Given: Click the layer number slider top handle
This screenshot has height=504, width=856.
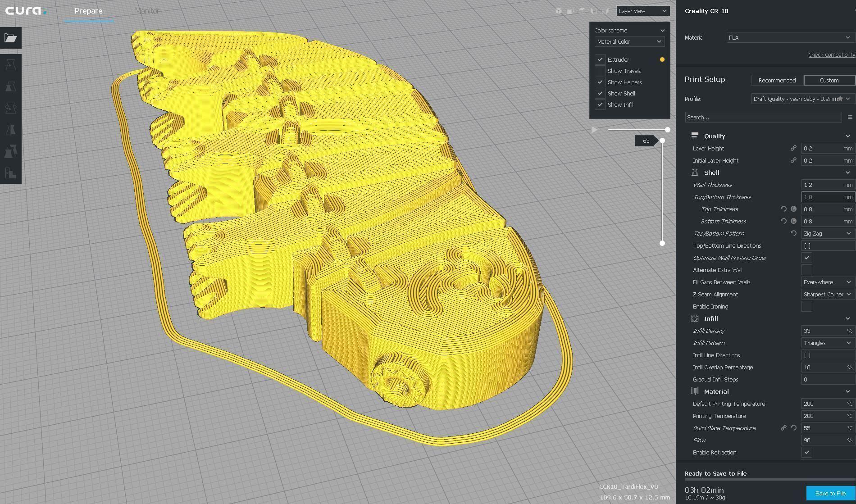Looking at the screenshot, I should (x=662, y=141).
